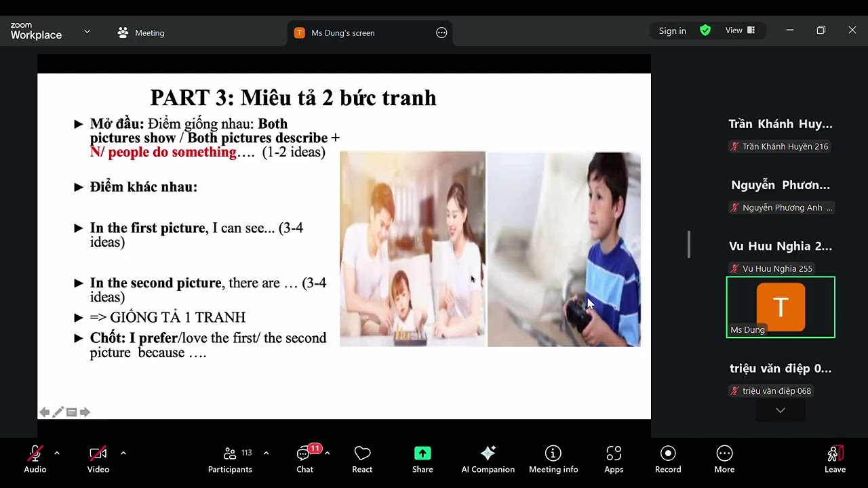Select the Meeting tab
This screenshot has width=868, height=488.
[141, 33]
